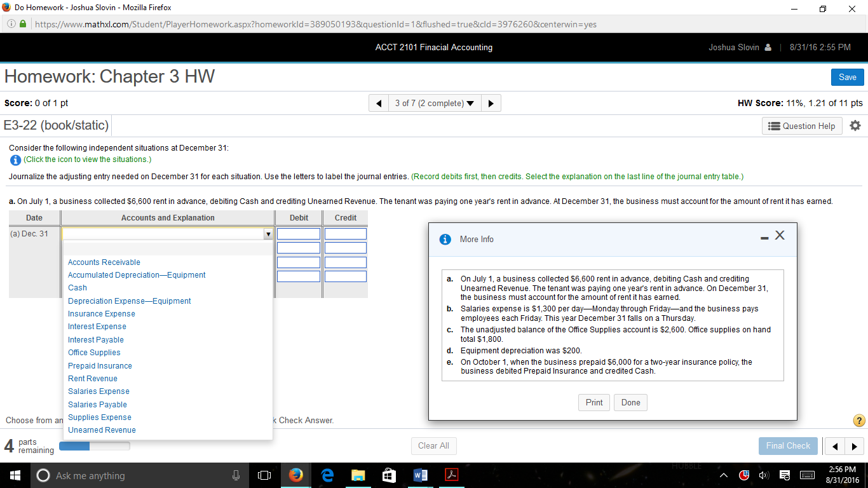
Task: Select Unearned Revenue from the account list
Action: click(102, 430)
